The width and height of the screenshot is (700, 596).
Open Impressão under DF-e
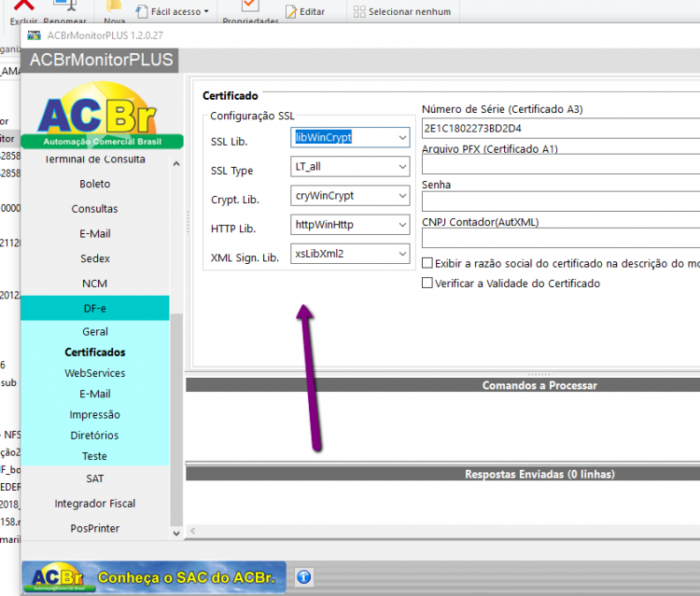pyautogui.click(x=94, y=415)
